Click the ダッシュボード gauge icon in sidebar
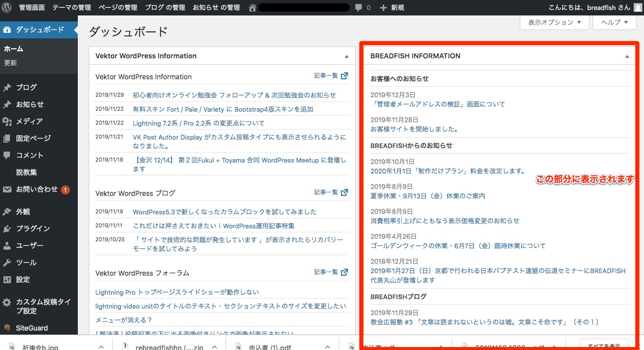 click(x=7, y=29)
